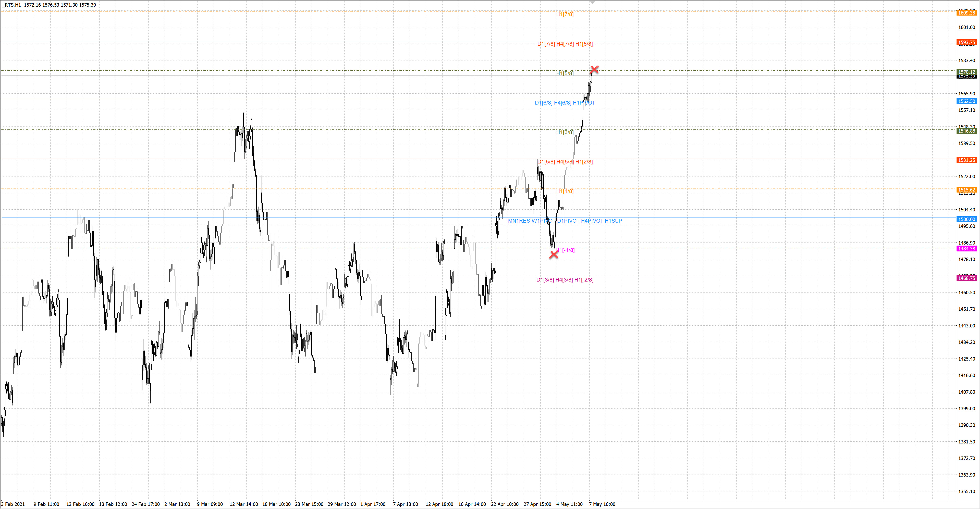
Task: Click the 12 Mar 14:00 time label
Action: [x=243, y=504]
